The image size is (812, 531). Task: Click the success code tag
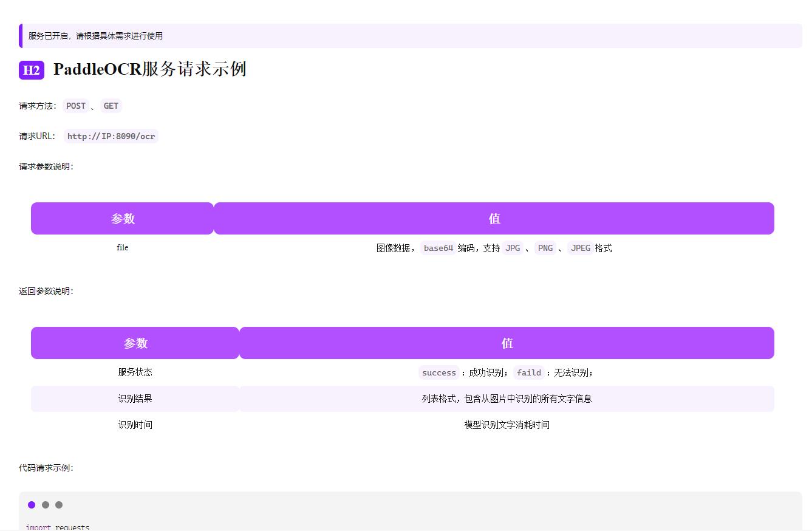(x=439, y=372)
